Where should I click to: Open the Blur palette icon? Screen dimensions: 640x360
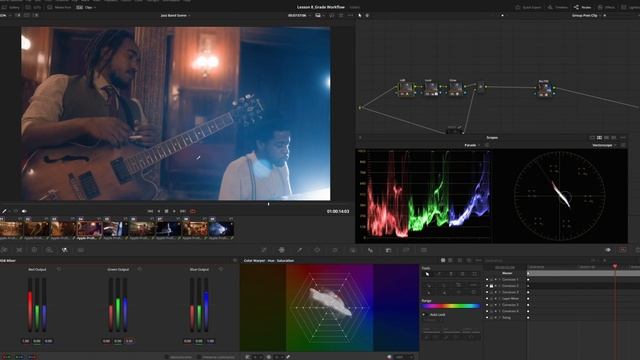(370, 250)
